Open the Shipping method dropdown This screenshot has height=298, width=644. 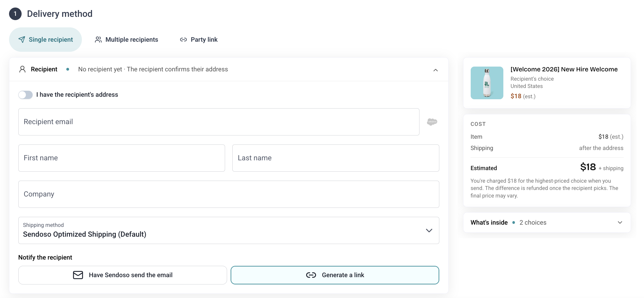[229, 230]
